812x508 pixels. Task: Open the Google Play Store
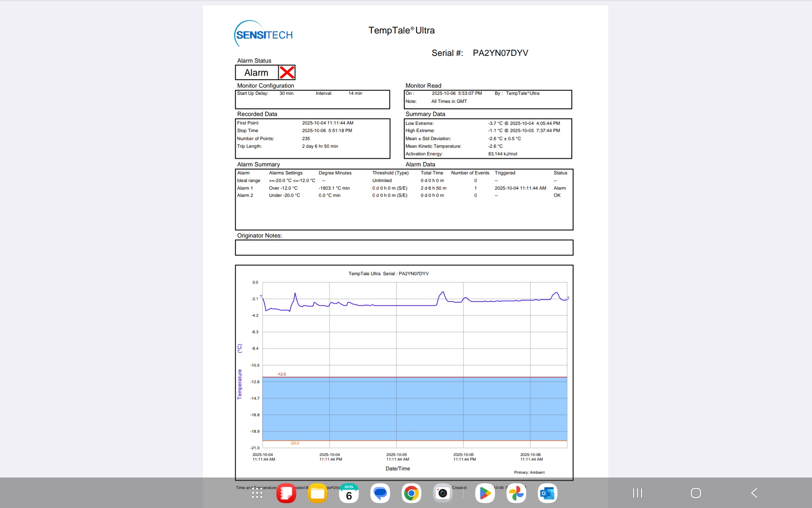tap(485, 493)
